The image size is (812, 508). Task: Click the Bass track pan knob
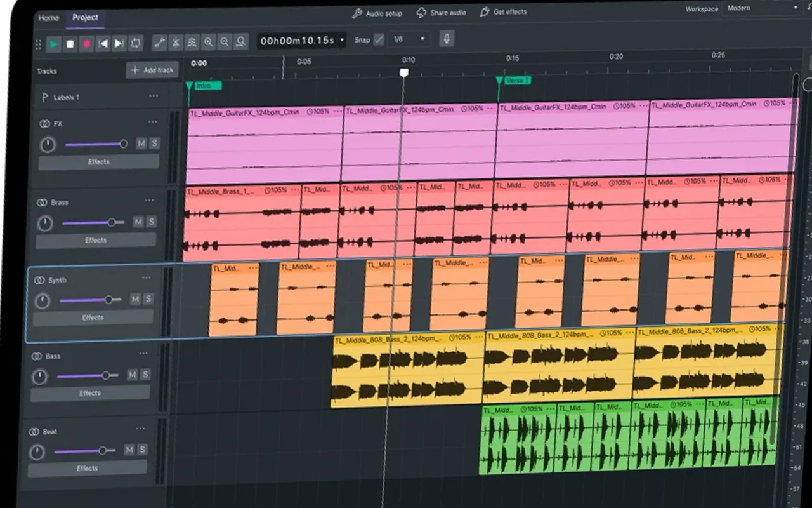[40, 377]
